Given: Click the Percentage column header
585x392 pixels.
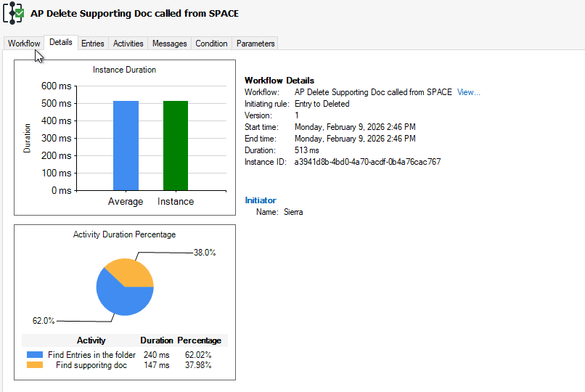Looking at the screenshot, I should (x=199, y=340).
